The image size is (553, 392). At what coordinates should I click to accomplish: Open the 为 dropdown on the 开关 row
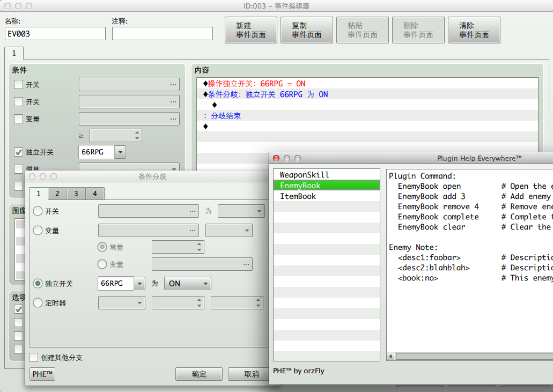point(241,211)
